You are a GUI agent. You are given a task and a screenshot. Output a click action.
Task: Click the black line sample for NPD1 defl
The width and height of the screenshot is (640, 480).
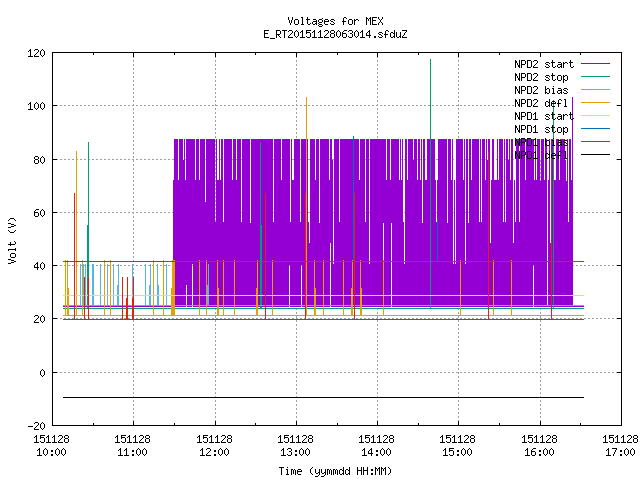(595, 155)
